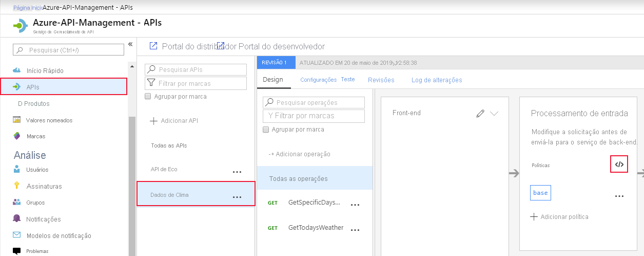The width and height of the screenshot is (644, 256).
Task: Click the Filtrar por marcas field in operations
Action: (x=314, y=116)
